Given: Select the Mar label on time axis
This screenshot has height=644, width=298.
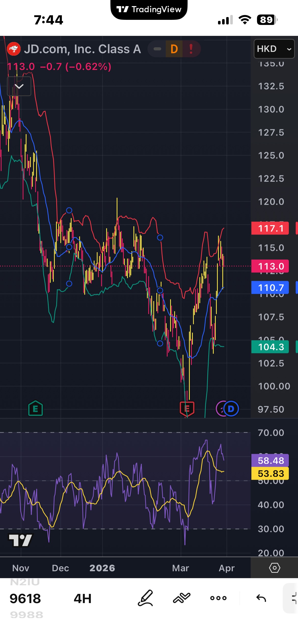Looking at the screenshot, I should point(180,568).
